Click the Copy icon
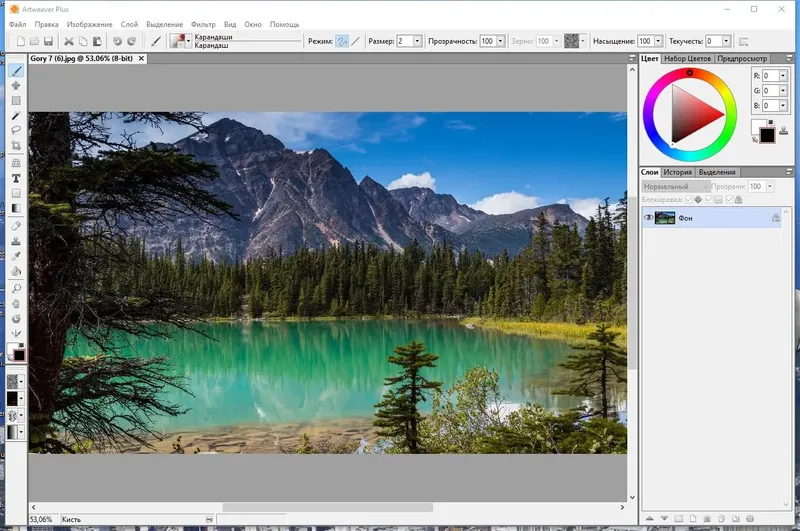 (x=83, y=41)
